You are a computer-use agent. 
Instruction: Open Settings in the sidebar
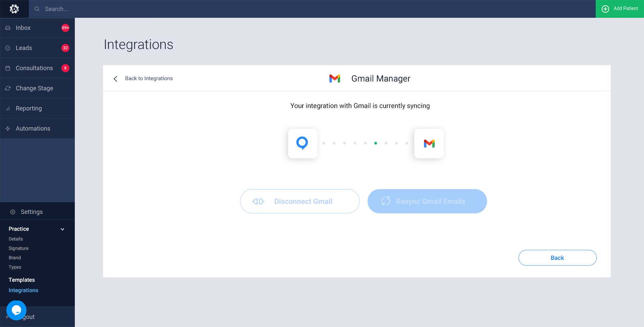tap(37, 212)
